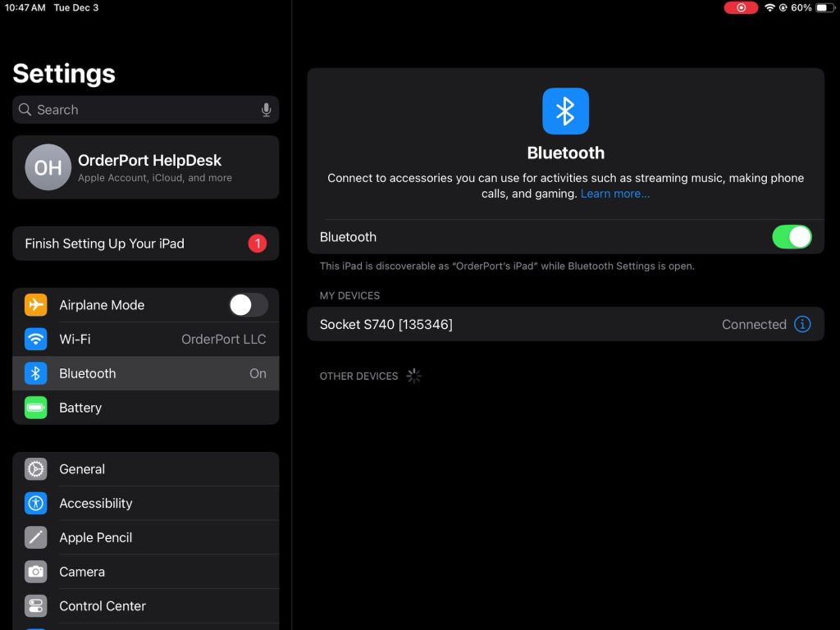Tap the Apple Pencil icon

click(x=36, y=538)
